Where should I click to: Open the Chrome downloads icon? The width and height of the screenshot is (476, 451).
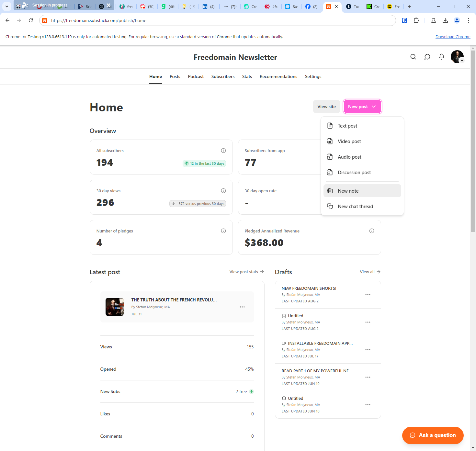tap(445, 20)
